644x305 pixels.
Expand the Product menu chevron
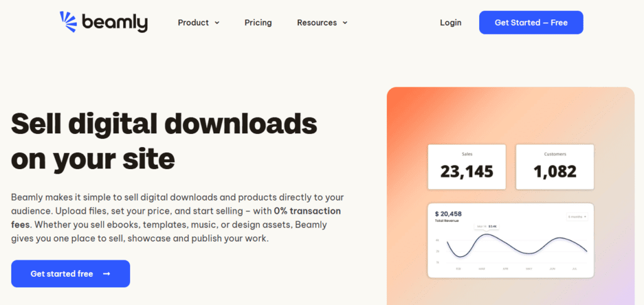(x=217, y=23)
